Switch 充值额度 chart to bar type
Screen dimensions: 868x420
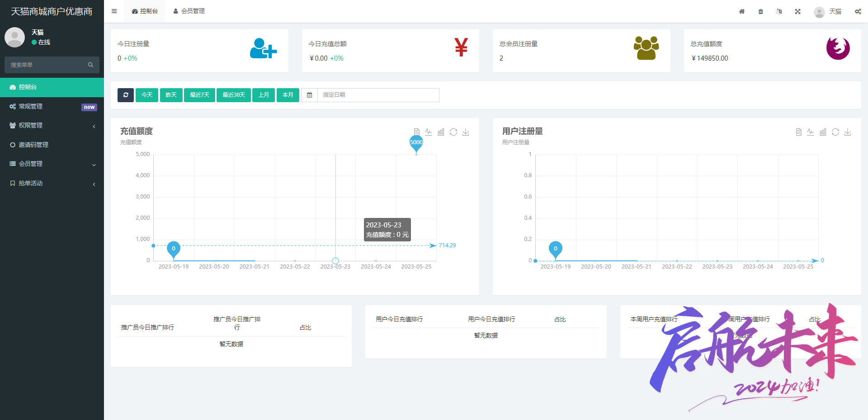click(441, 132)
